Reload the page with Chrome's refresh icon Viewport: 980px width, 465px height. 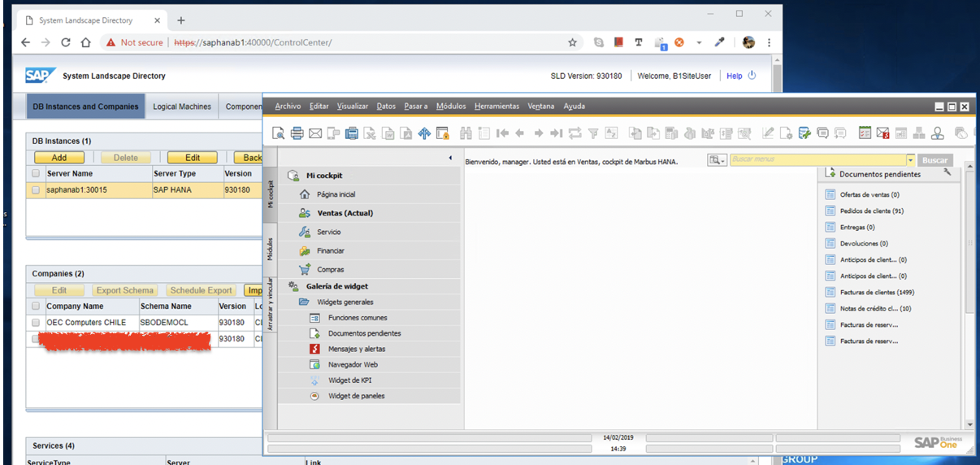pos(66,42)
